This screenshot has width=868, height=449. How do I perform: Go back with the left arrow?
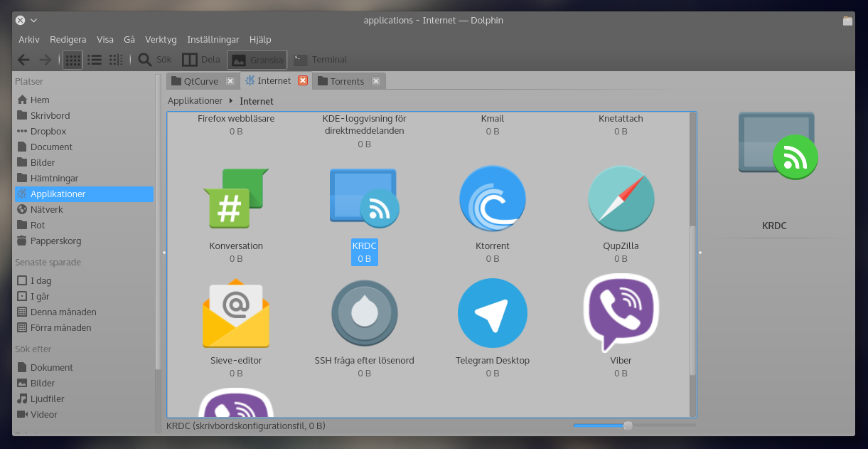click(x=23, y=60)
